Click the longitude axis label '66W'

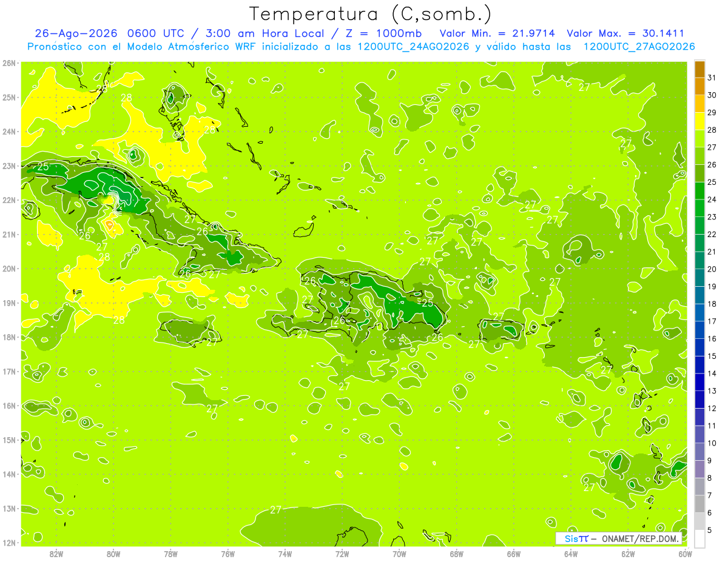pyautogui.click(x=514, y=554)
